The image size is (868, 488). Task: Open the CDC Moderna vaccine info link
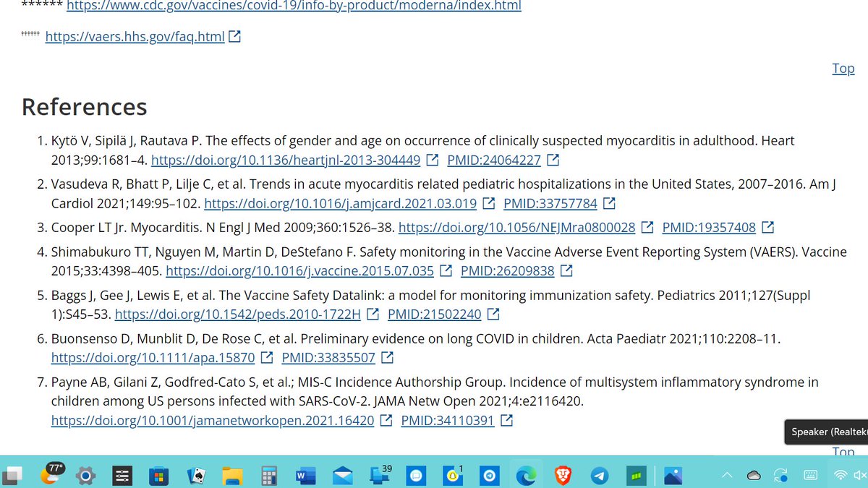tap(294, 6)
